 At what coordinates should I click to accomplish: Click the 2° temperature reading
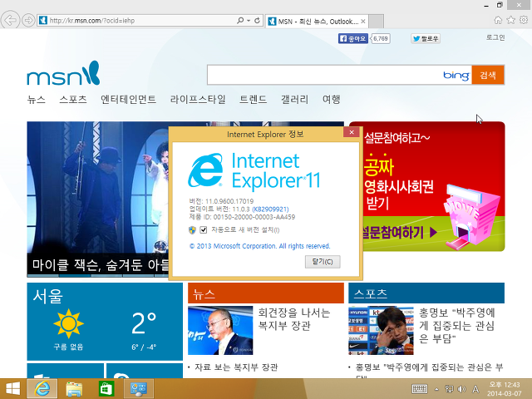click(144, 323)
